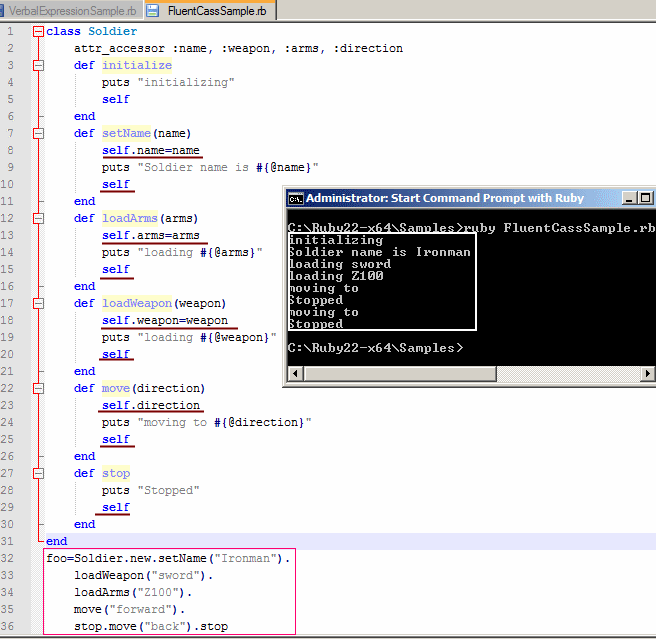Click the highlighted 'move' method name
This screenshot has height=639, width=656.
coord(116,388)
